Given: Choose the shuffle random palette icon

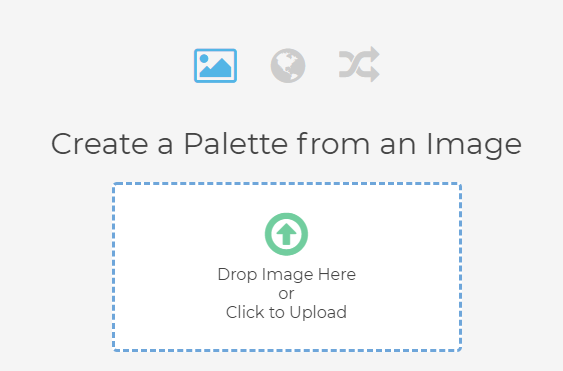Looking at the screenshot, I should (359, 64).
